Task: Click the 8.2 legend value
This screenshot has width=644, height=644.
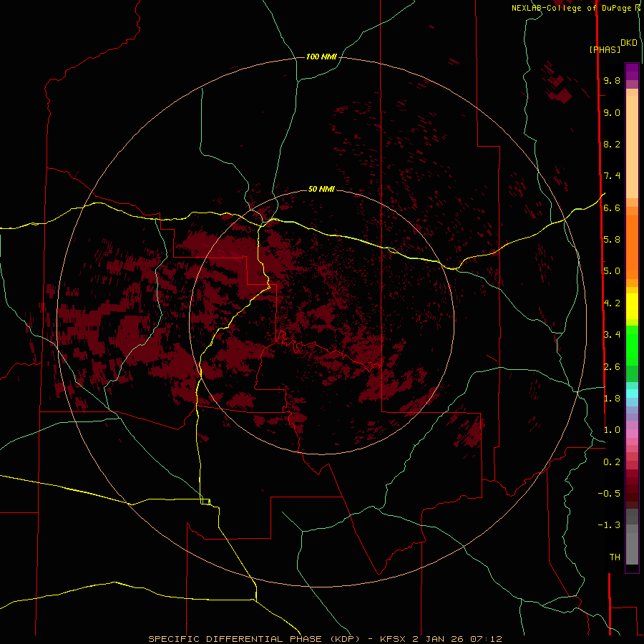Action: point(612,144)
